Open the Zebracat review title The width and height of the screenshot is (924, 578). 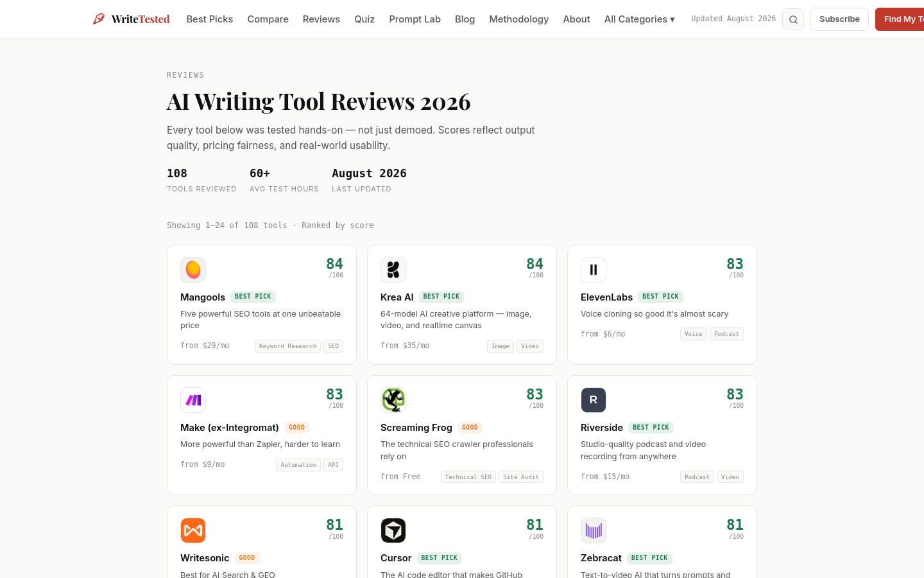pyautogui.click(x=601, y=557)
